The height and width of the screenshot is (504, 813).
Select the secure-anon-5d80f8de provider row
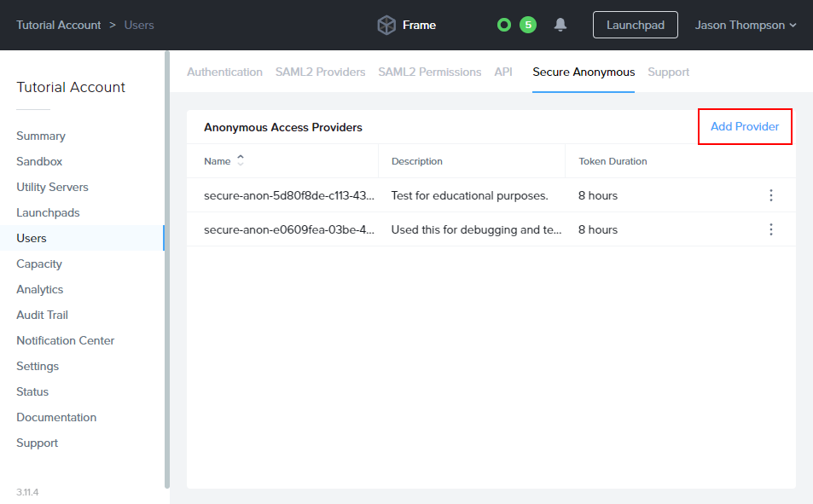pos(288,195)
